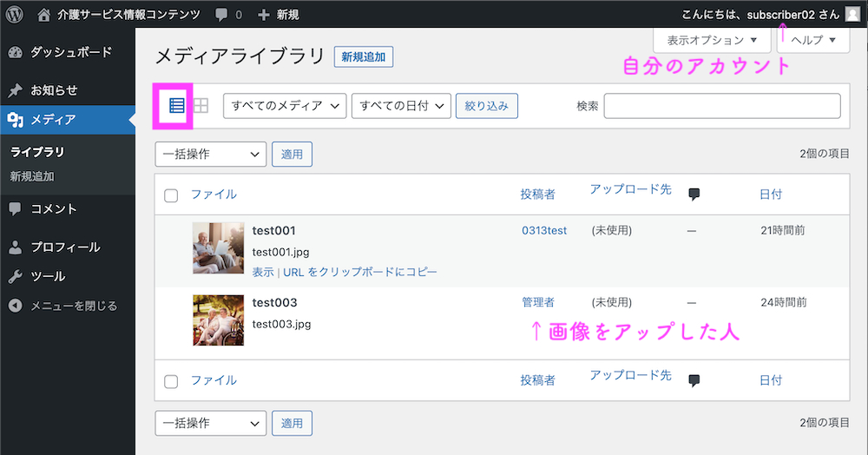Click the ツール wrench icon in sidebar
Image resolution: width=868 pixels, height=455 pixels.
pyautogui.click(x=16, y=276)
